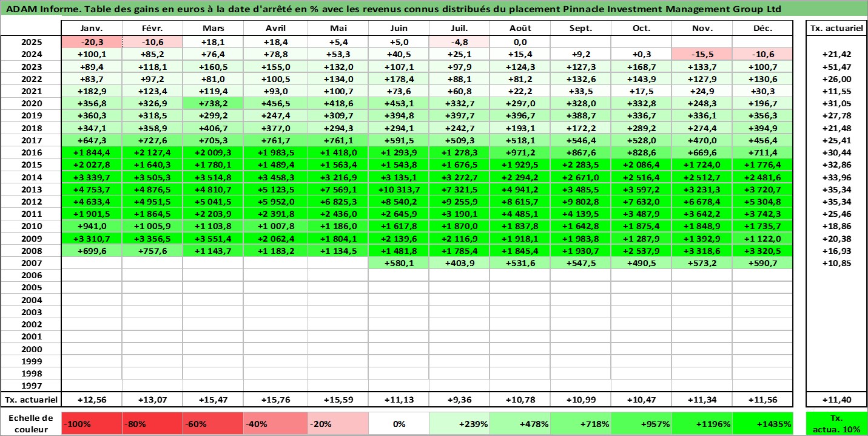Click the +9 802,8 cell for Sept. 2012

point(581,202)
